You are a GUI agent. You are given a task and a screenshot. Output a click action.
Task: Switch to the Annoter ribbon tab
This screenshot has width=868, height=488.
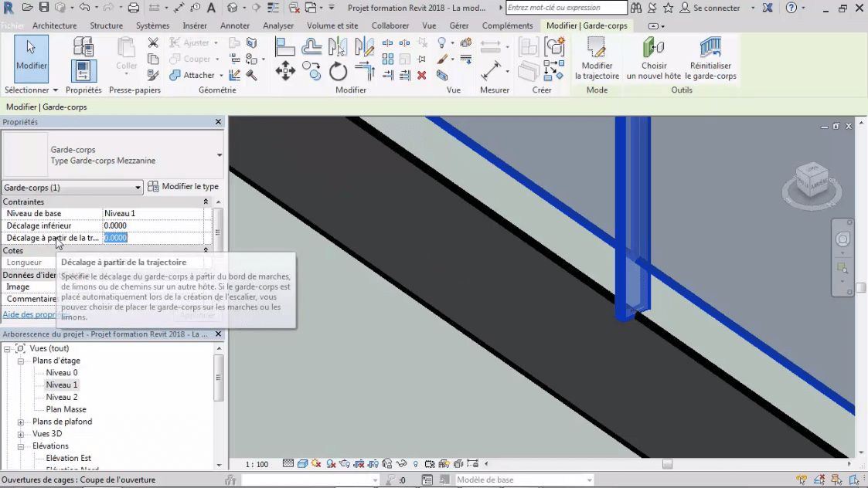pyautogui.click(x=235, y=25)
